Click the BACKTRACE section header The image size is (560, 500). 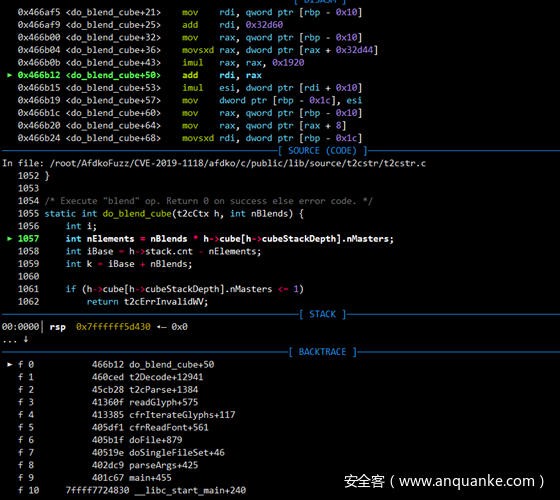click(322, 352)
